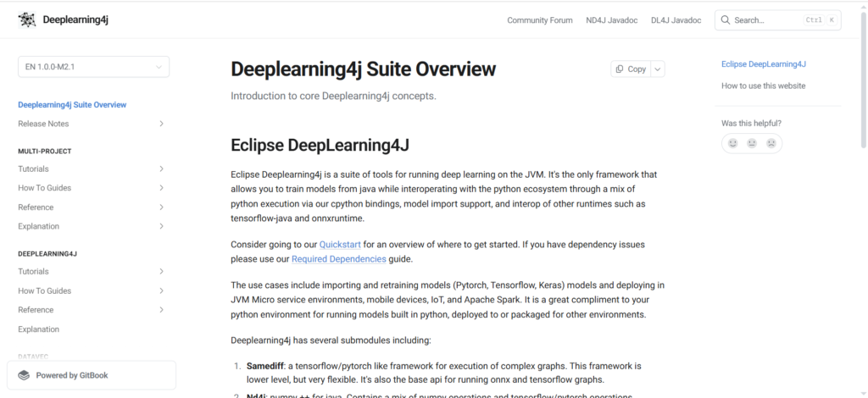This screenshot has width=868, height=398.
Task: Open DL4J Javadoc in top navigation
Action: (x=676, y=20)
